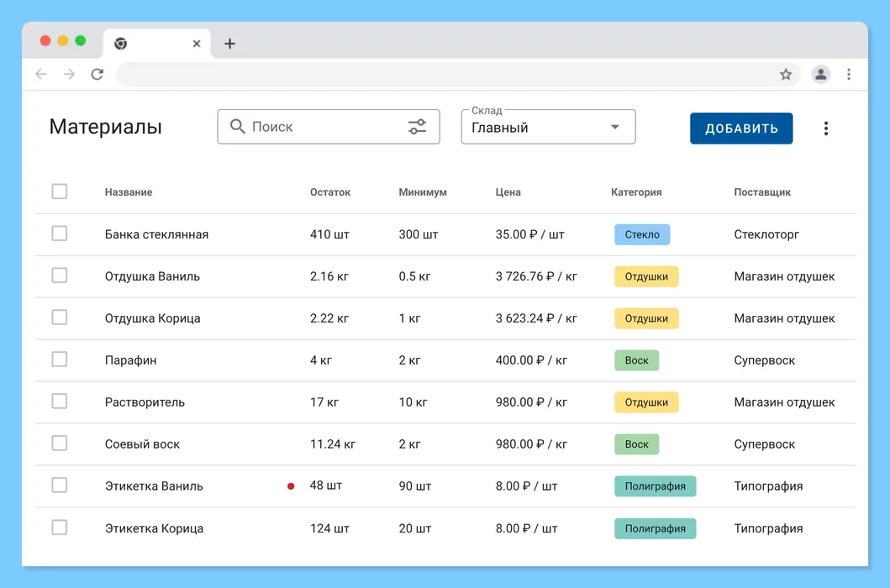Viewport: 890px width, 588px height.
Task: Click the ДОБАВИТЬ button
Action: 741,129
